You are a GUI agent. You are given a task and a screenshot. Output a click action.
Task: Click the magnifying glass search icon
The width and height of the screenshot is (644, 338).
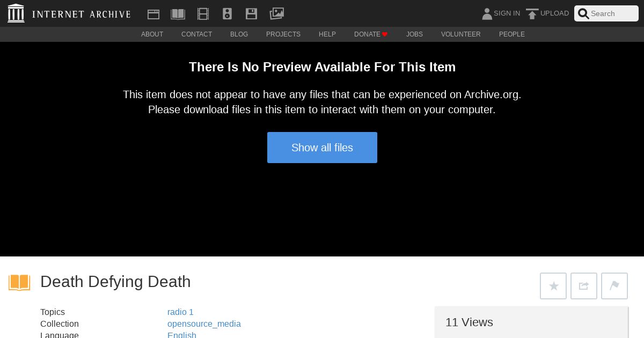[583, 14]
